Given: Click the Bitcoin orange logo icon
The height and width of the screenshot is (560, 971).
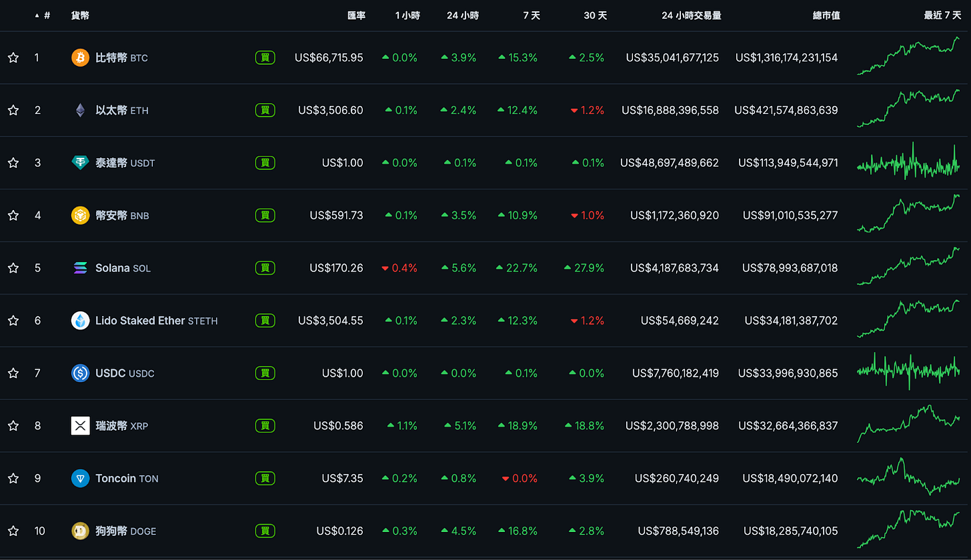Looking at the screenshot, I should click(x=80, y=58).
